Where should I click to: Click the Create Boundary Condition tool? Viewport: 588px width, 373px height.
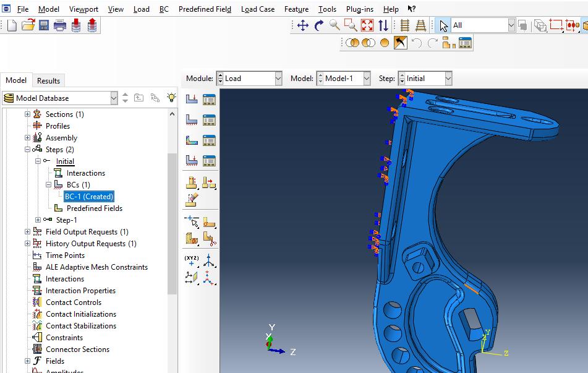pos(192,120)
